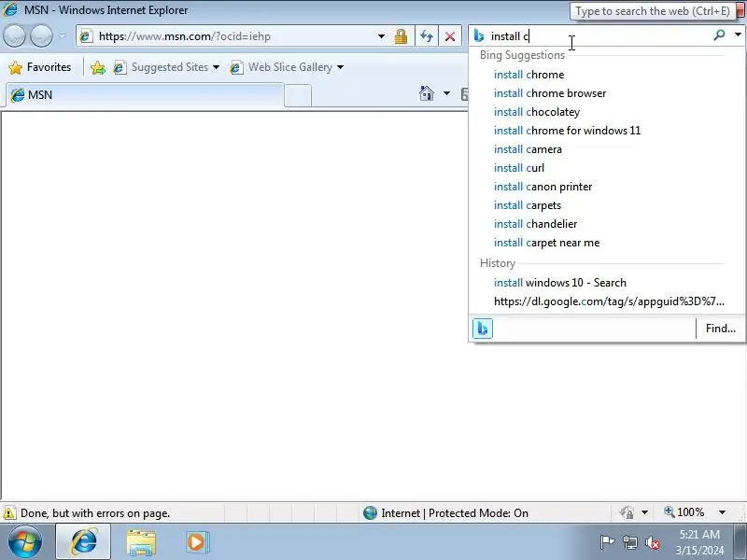
Task: Open the Favorites button
Action: point(40,67)
